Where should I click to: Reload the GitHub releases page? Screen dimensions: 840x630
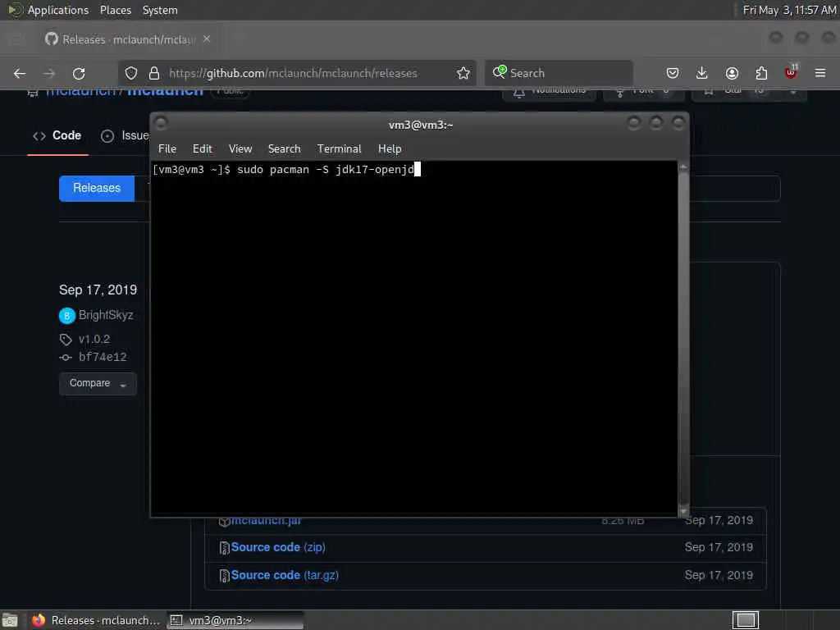coord(79,73)
